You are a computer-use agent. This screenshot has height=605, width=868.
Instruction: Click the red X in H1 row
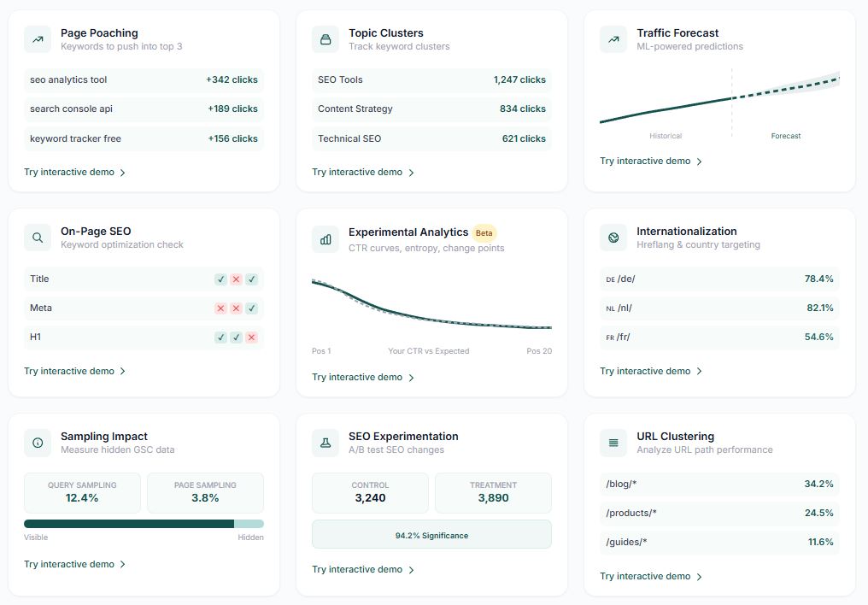pos(252,337)
